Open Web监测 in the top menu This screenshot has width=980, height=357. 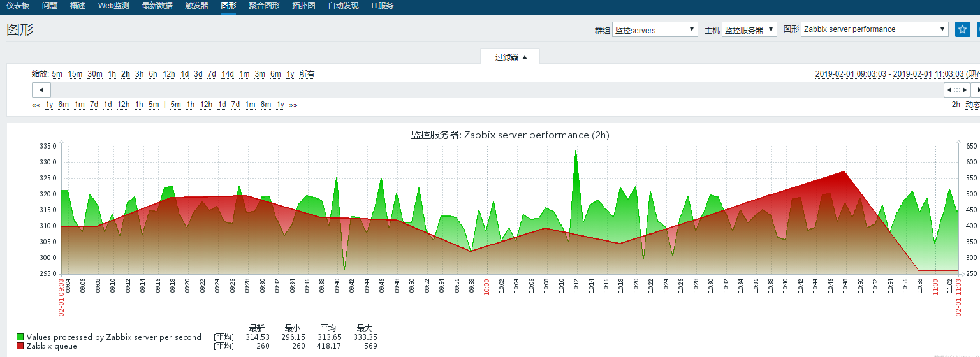coord(113,6)
